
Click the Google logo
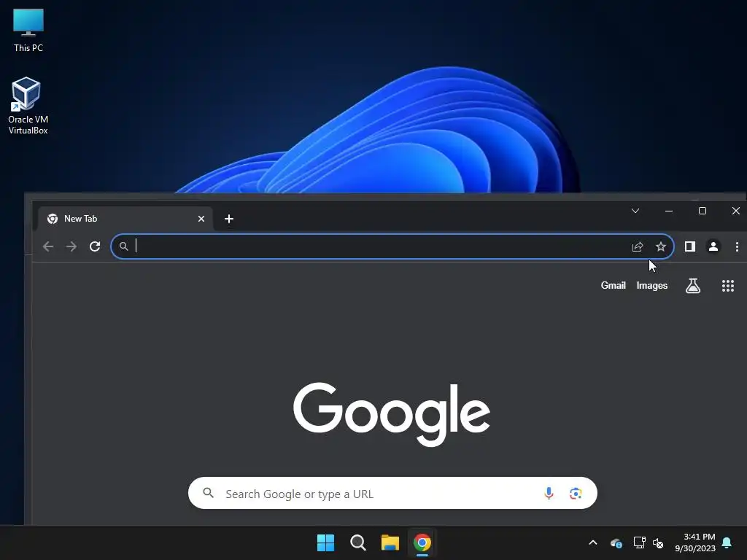[392, 413]
